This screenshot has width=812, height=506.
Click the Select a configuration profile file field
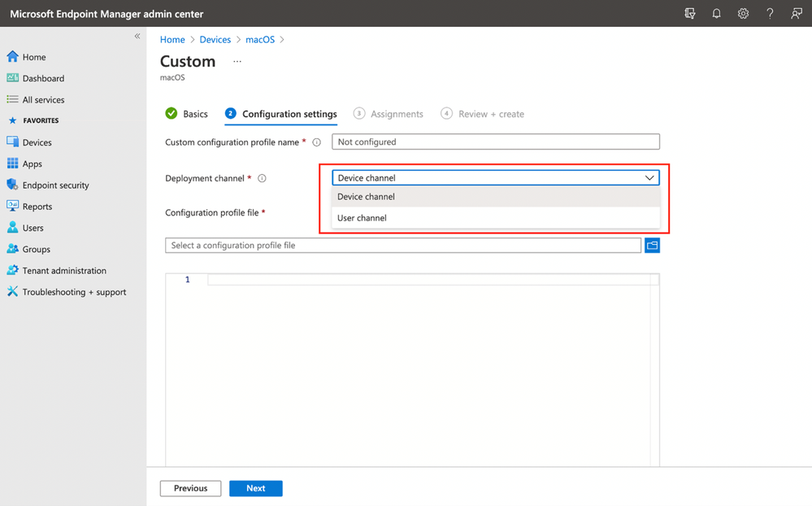tap(403, 245)
